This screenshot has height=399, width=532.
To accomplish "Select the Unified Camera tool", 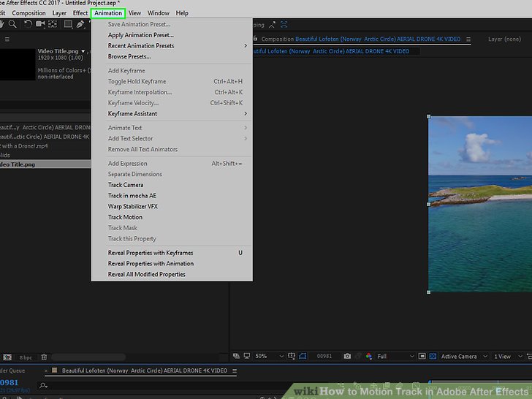I will coord(40,24).
